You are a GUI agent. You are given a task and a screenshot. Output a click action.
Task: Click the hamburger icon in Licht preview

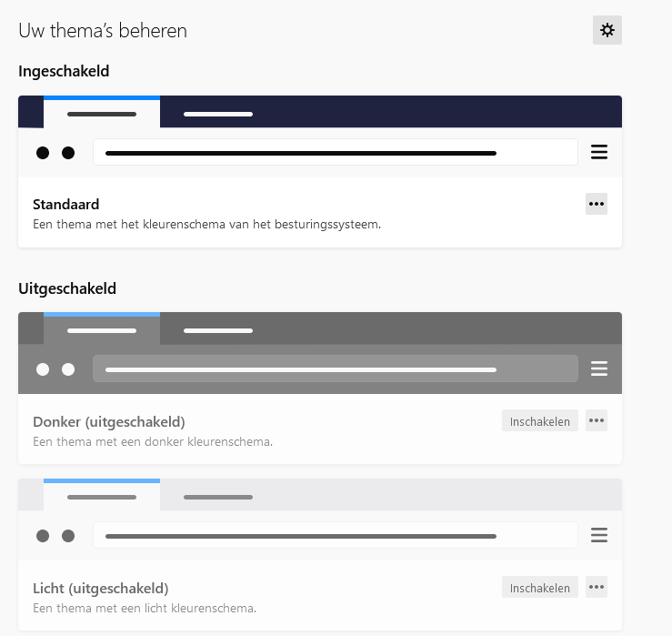599,535
